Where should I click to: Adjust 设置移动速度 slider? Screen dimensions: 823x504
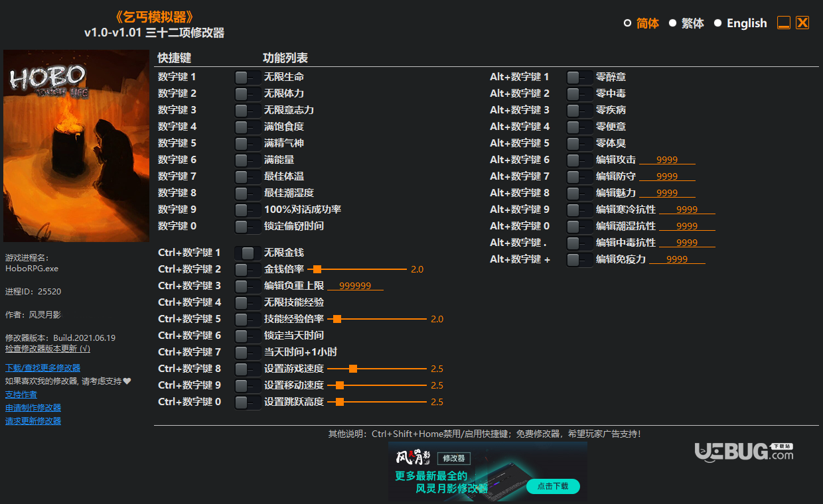377,385
